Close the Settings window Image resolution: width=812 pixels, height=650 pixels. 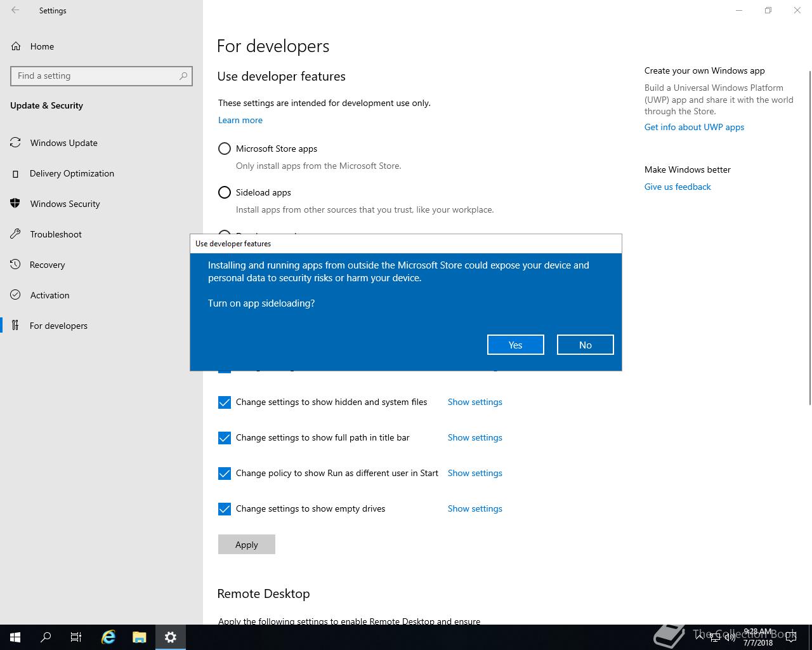[797, 10]
